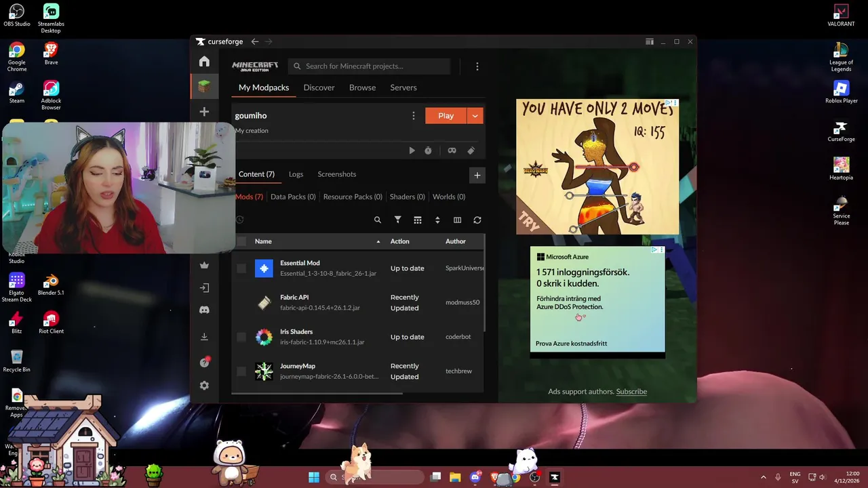Open the Discord icon in CurseForge sidebar
This screenshot has width=868, height=488.
pos(204,310)
